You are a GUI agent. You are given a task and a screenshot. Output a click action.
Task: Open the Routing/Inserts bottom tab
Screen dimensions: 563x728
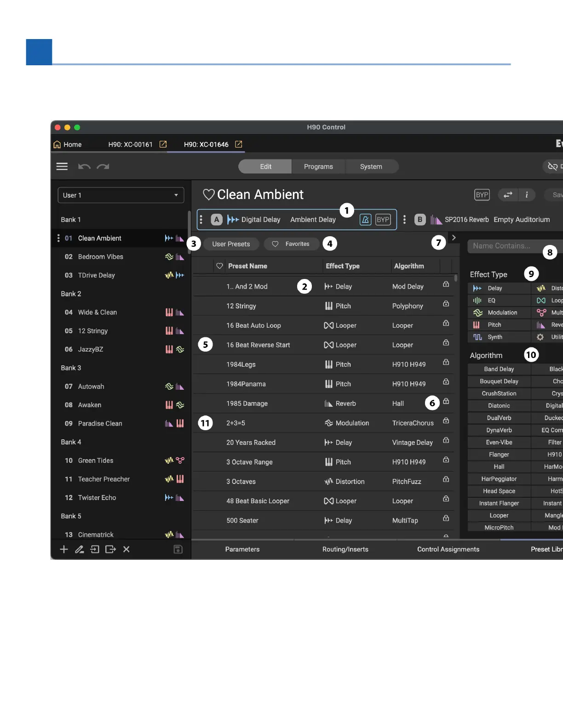(345, 549)
